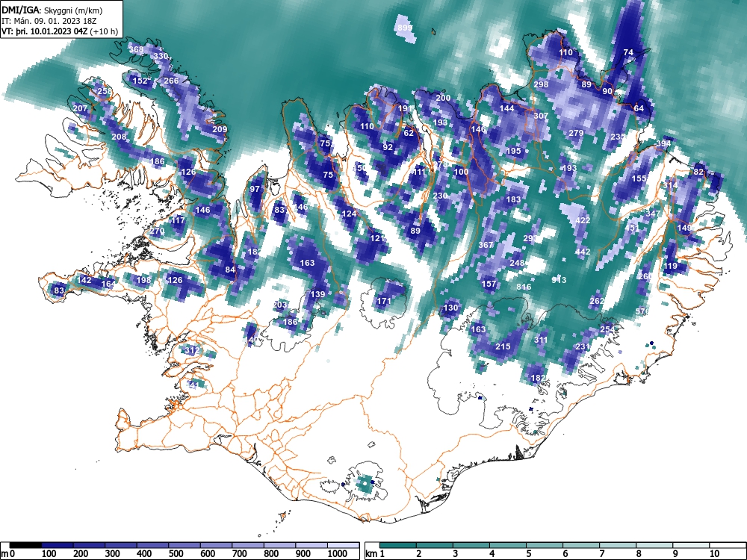The image size is (747, 560).
Task: Click the 'DMI/IGA: Skyggni (m/km)' title text
Action: click(x=52, y=10)
